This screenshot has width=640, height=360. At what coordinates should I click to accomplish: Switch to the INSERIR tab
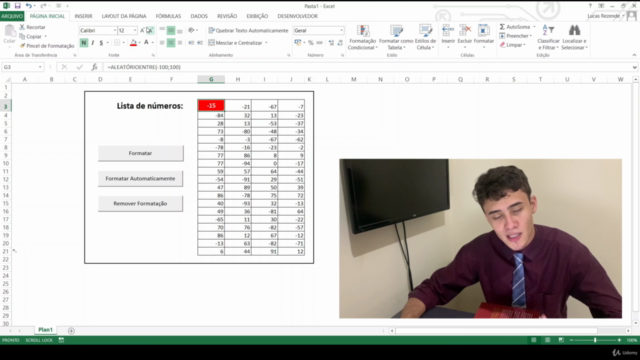pos(83,16)
